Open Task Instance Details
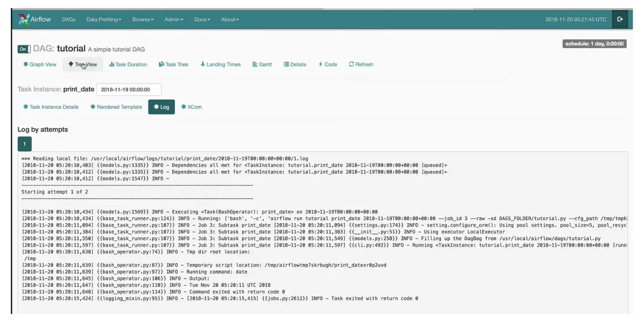Image resolution: width=644 pixels, height=322 pixels. click(x=51, y=107)
